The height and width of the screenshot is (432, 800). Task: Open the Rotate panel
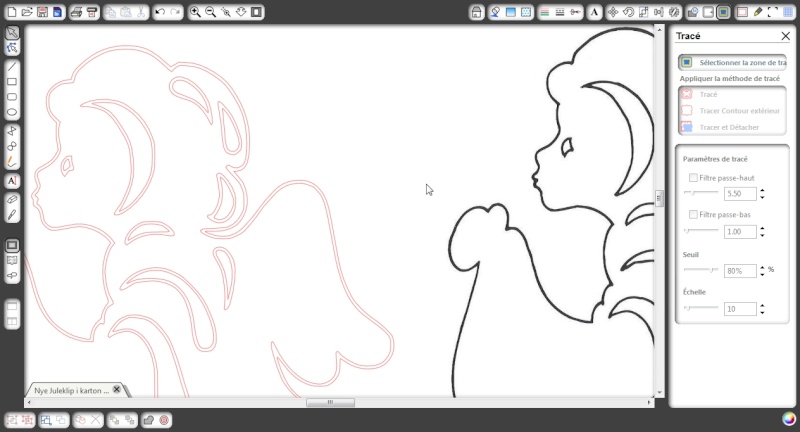click(629, 12)
